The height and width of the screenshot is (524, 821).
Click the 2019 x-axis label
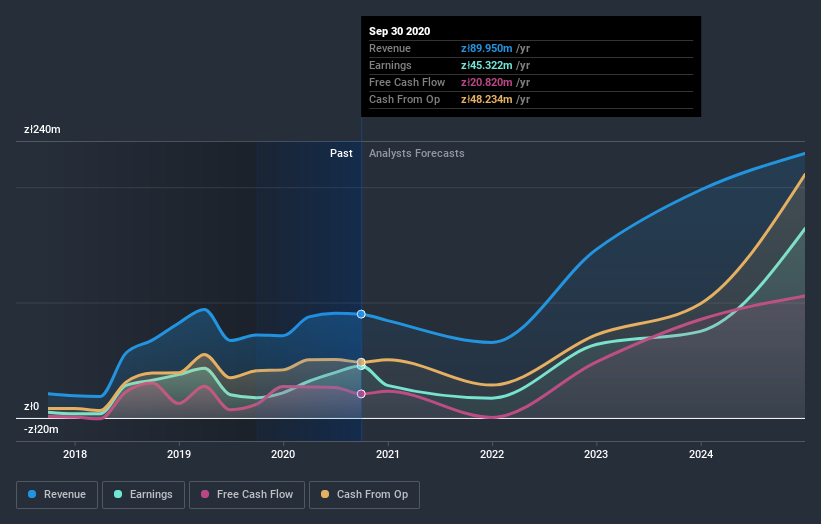click(179, 454)
